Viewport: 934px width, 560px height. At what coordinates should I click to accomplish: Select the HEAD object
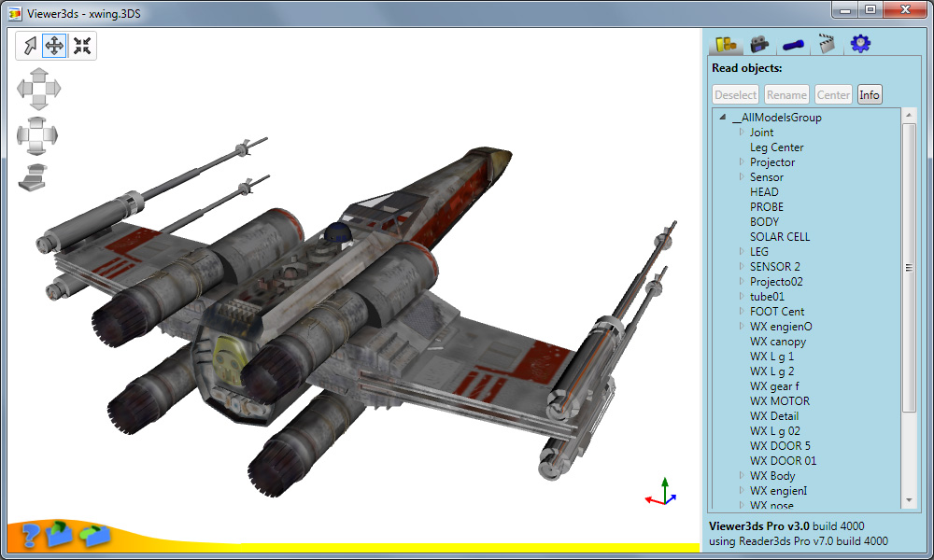coord(764,191)
